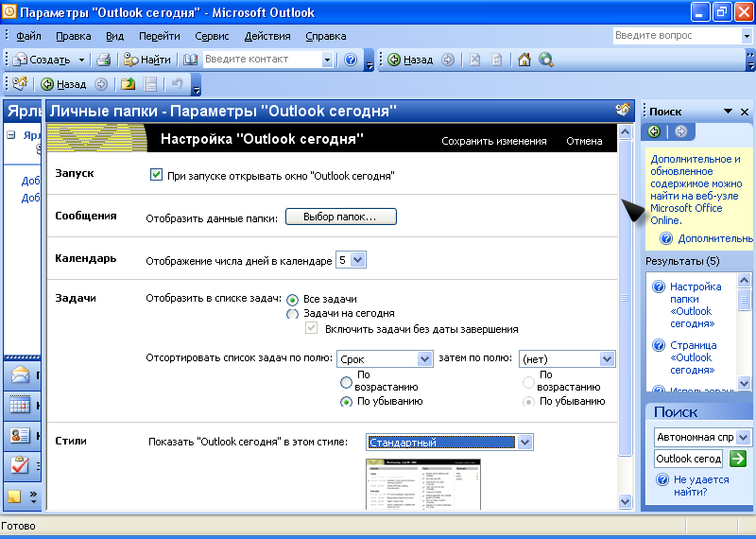Click Outlook Today icon in folder header
756x539 pixels.
point(623,111)
